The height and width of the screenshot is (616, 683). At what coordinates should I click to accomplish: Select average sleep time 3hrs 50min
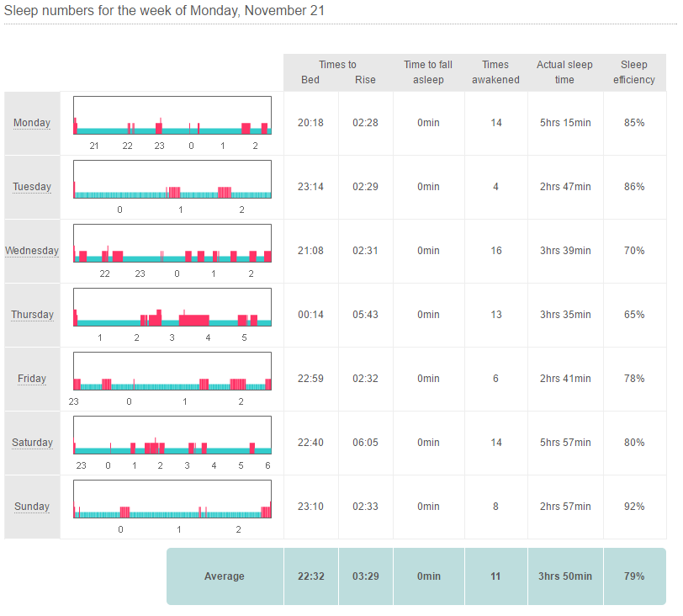point(565,576)
